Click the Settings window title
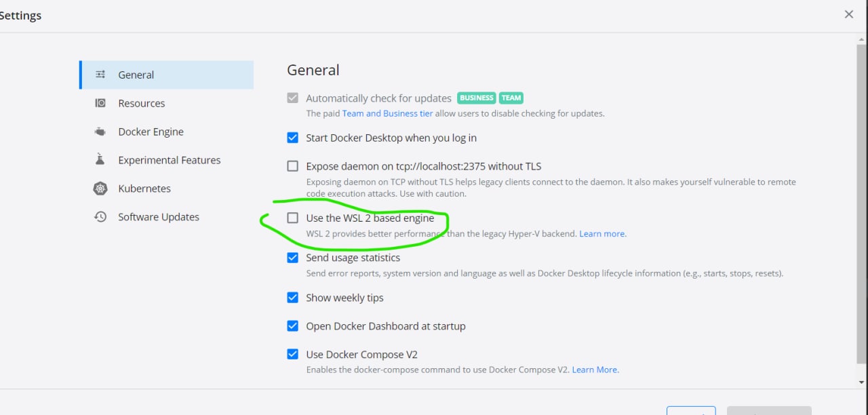Image resolution: width=868 pixels, height=415 pixels. (20, 16)
